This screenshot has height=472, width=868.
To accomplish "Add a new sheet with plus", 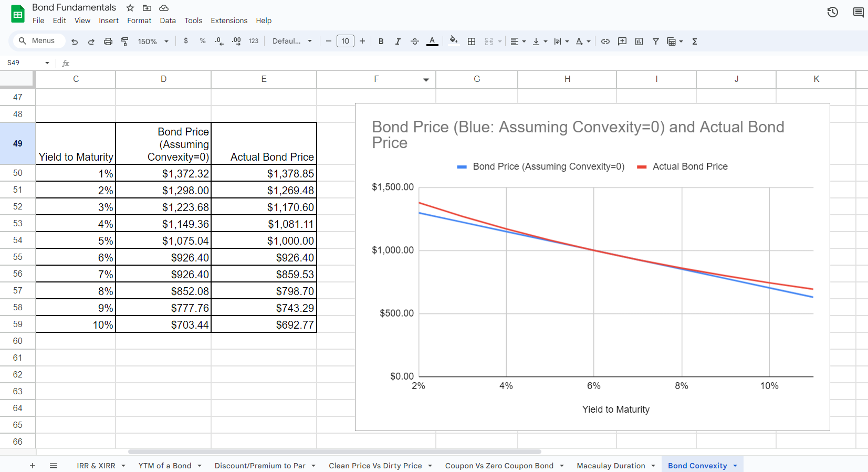I will click(33, 466).
